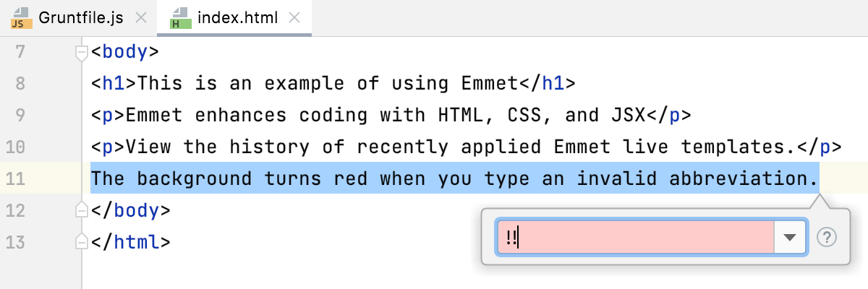Toggle the fold marker at closing html tag
868x289 pixels.
(81, 242)
